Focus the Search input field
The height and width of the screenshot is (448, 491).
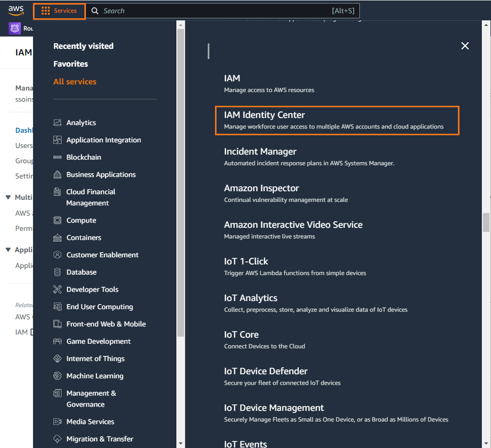point(222,11)
